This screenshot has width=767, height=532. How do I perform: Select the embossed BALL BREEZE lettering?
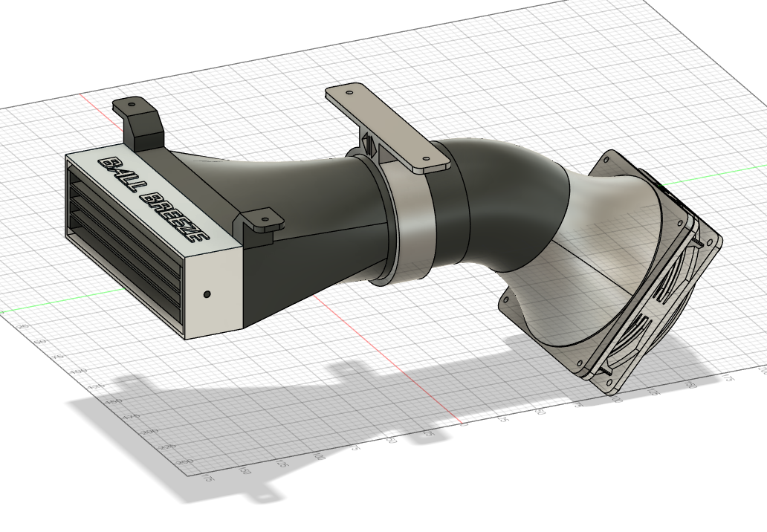point(153,199)
